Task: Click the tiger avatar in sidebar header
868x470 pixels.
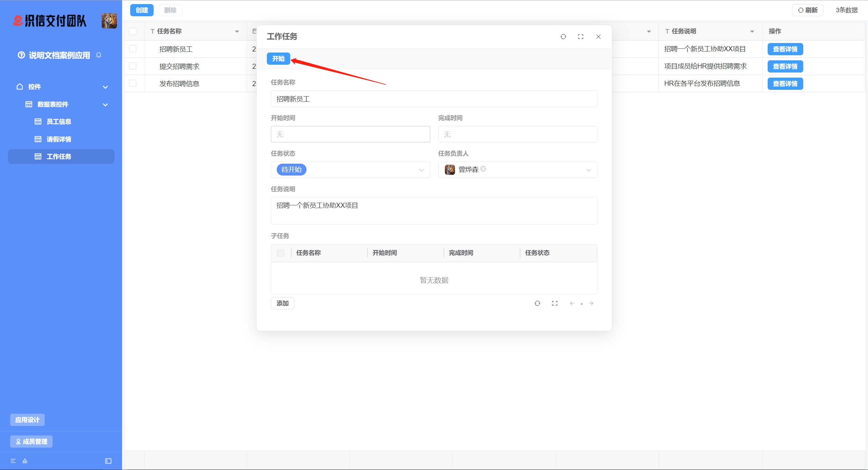Action: click(x=109, y=21)
